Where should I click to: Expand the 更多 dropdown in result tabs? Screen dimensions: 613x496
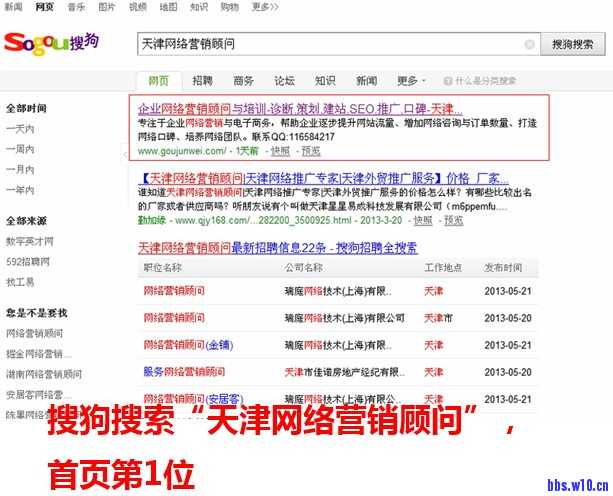click(410, 81)
